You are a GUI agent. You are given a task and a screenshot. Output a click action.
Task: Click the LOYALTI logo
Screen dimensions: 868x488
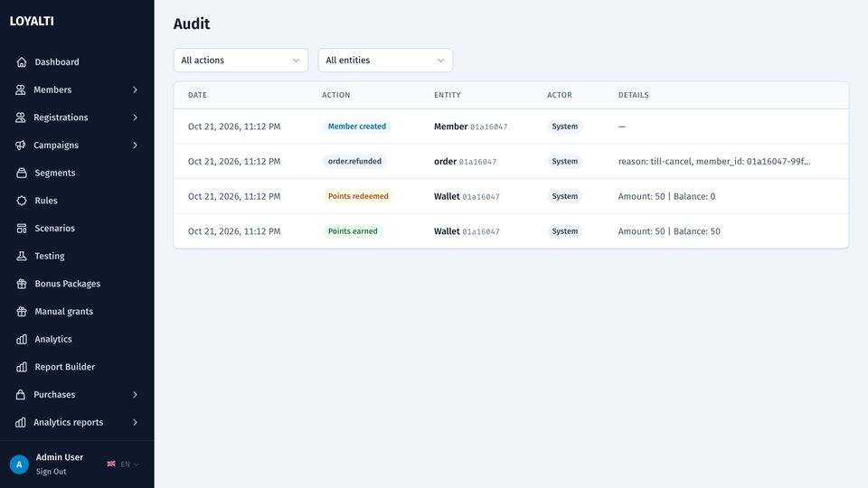pos(32,21)
